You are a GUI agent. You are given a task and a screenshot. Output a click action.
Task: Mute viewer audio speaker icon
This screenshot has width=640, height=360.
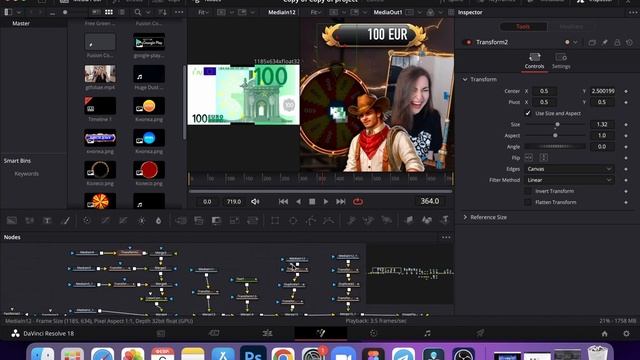[x=255, y=201]
